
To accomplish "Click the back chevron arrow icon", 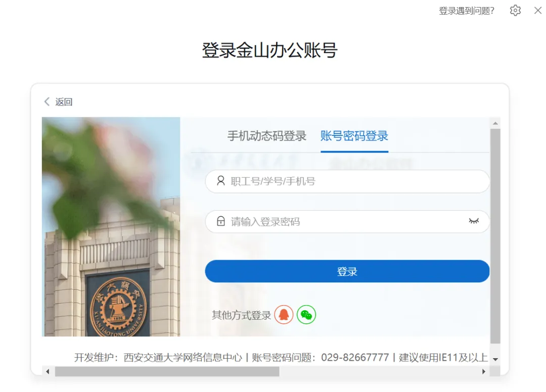I will click(47, 102).
